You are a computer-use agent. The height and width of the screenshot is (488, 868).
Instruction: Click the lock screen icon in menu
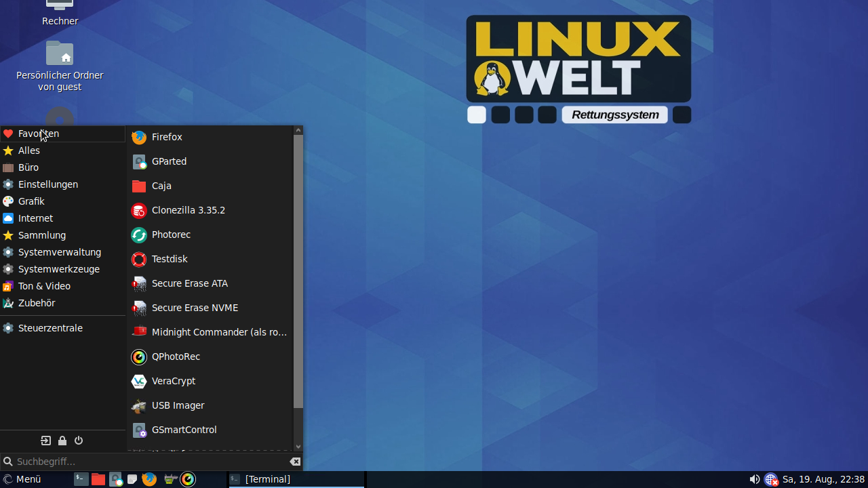[x=62, y=441]
